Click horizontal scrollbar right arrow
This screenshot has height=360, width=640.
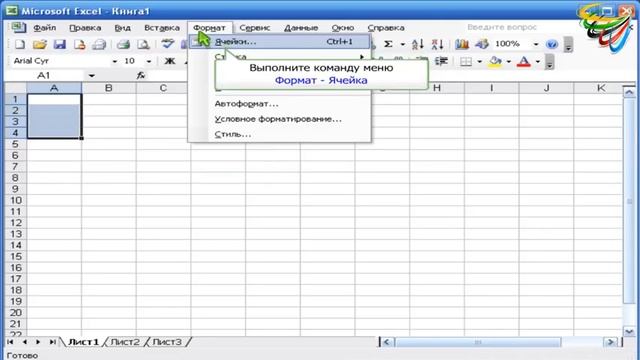pyautogui.click(x=611, y=342)
